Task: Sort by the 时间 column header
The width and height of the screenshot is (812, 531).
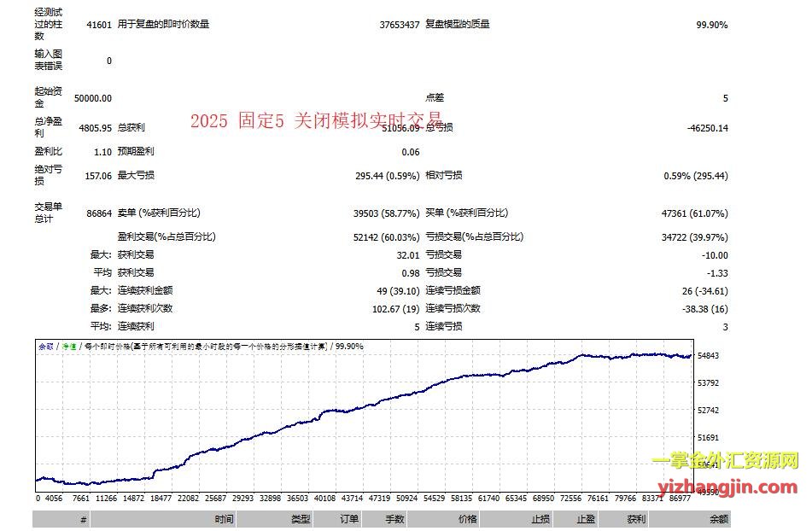Action: [x=225, y=519]
